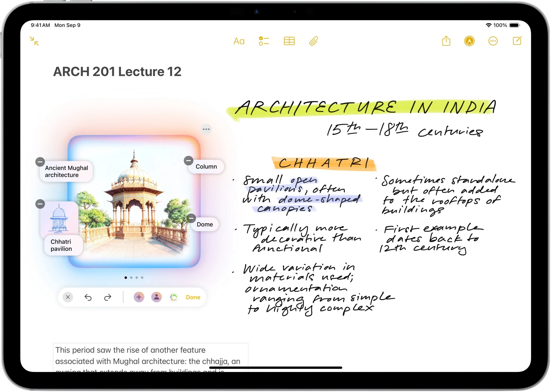
Task: Undo the last image change
Action: click(88, 297)
